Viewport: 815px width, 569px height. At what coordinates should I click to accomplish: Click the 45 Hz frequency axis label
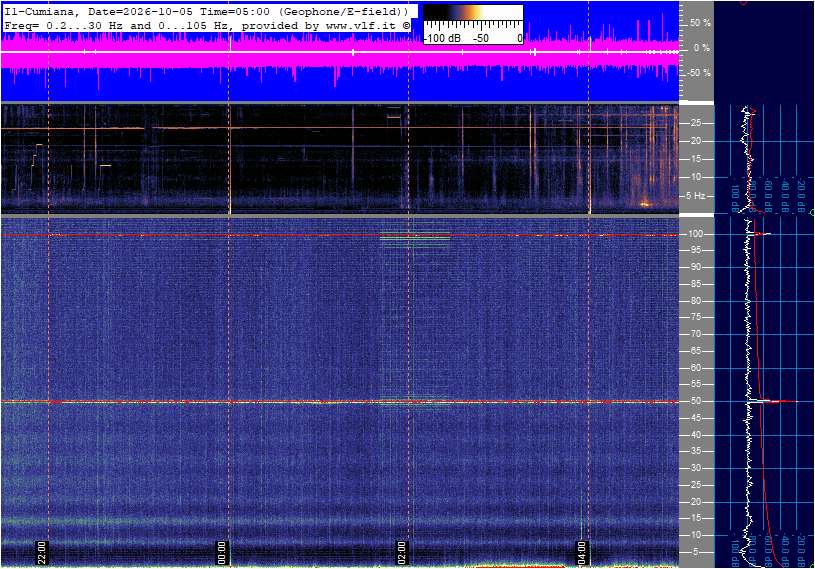pos(696,418)
